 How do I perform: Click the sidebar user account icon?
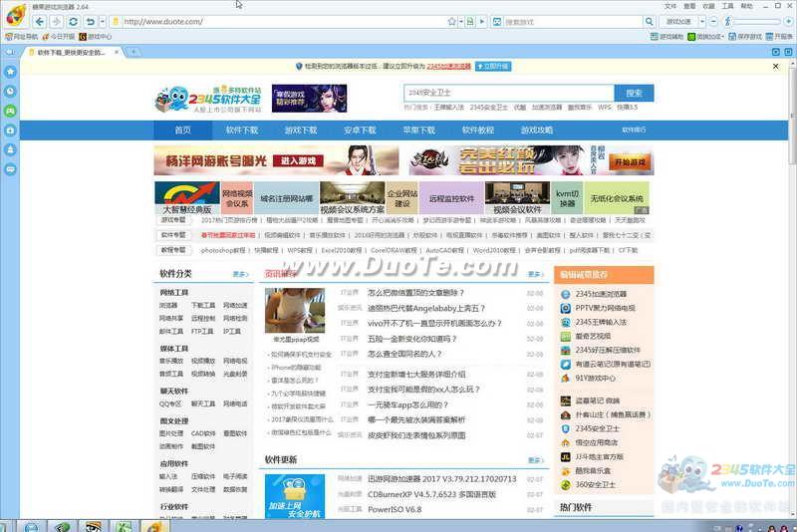[x=10, y=149]
